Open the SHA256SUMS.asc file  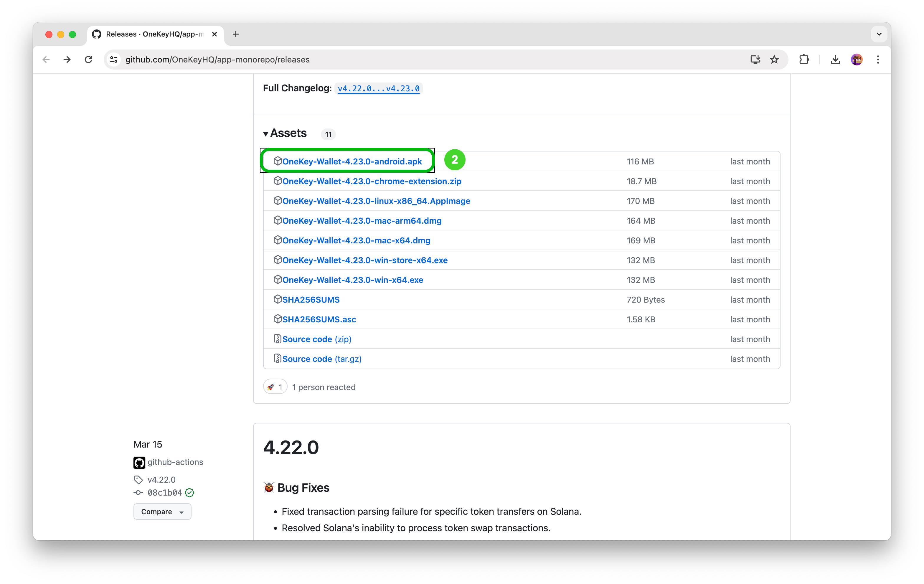click(x=319, y=319)
